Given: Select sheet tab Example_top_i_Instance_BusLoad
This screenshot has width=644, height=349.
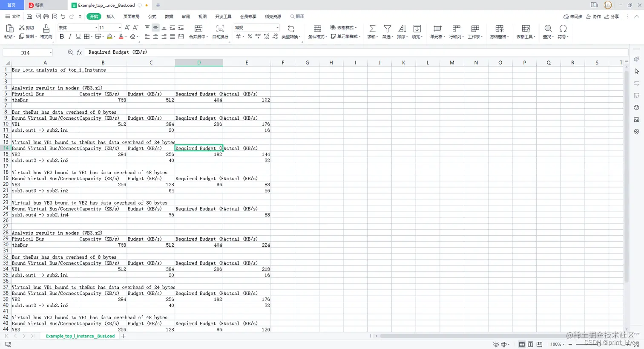Looking at the screenshot, I should [80, 336].
